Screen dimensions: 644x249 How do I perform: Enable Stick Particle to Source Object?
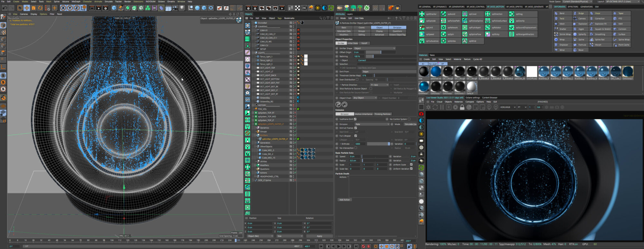[371, 89]
